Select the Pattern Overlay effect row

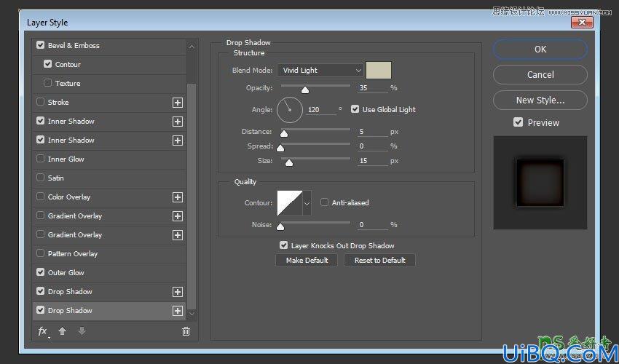pos(109,254)
